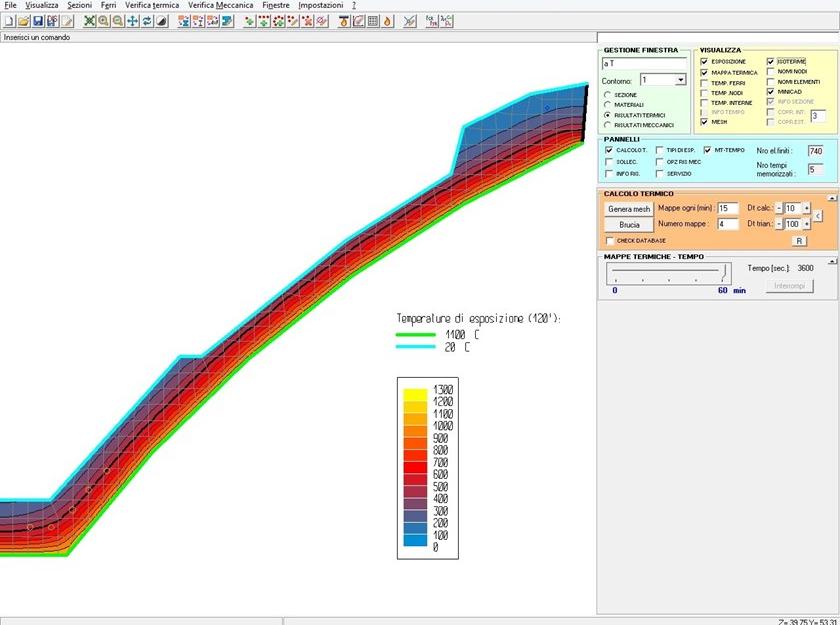Activate the pan arrows tool
Image resolution: width=840 pixels, height=625 pixels.
click(x=133, y=21)
